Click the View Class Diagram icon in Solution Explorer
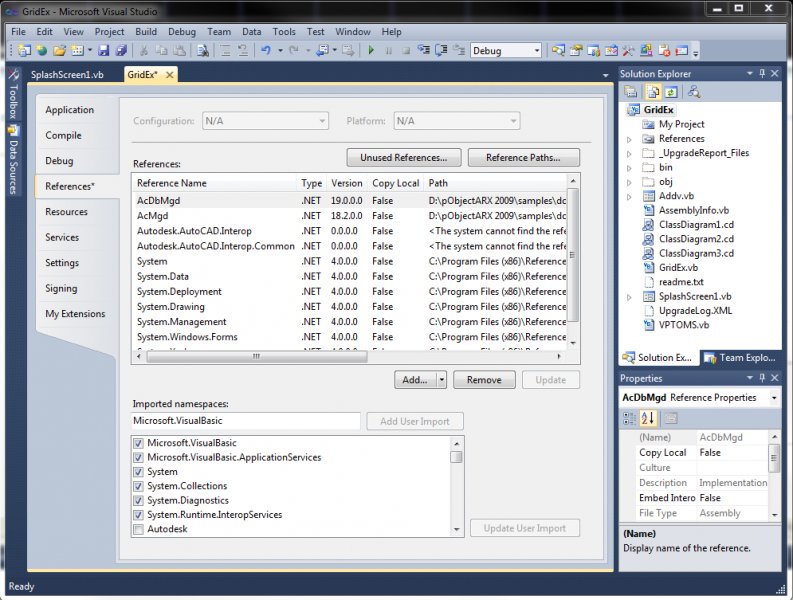The width and height of the screenshot is (793, 600). click(694, 92)
